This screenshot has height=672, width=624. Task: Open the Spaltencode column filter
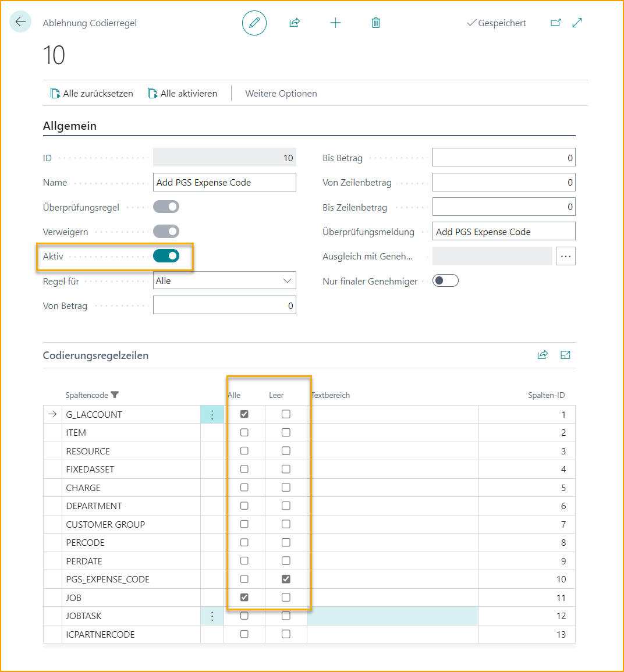(115, 395)
